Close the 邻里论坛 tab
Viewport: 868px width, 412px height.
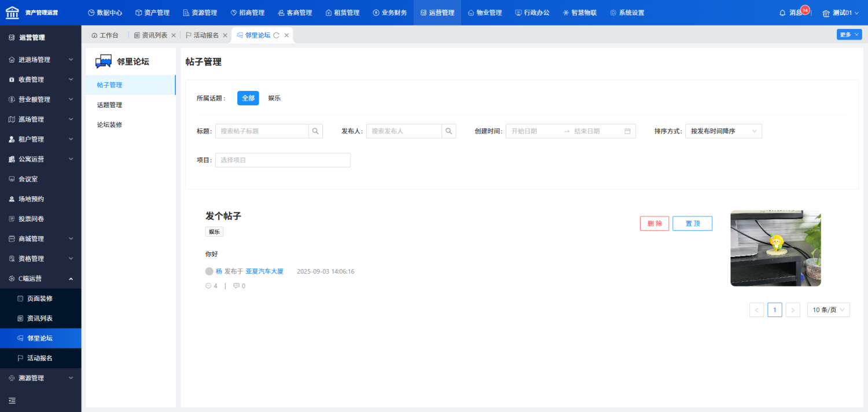point(286,35)
